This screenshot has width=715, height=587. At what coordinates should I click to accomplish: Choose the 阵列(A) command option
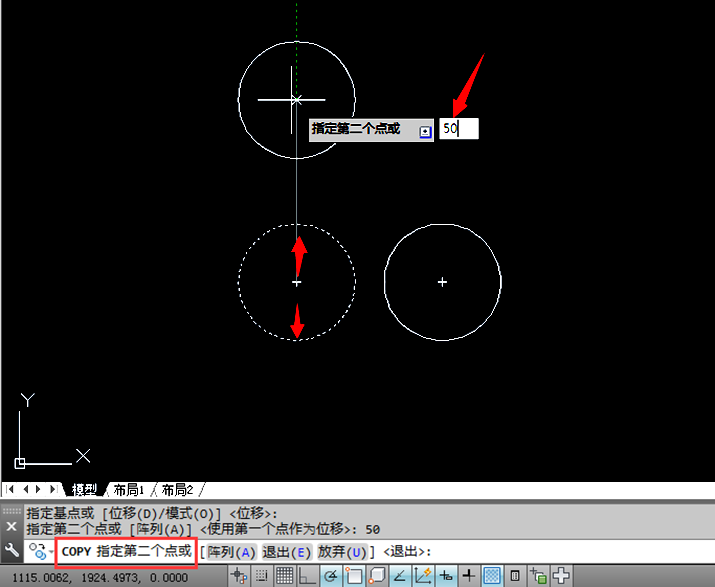pyautogui.click(x=231, y=552)
